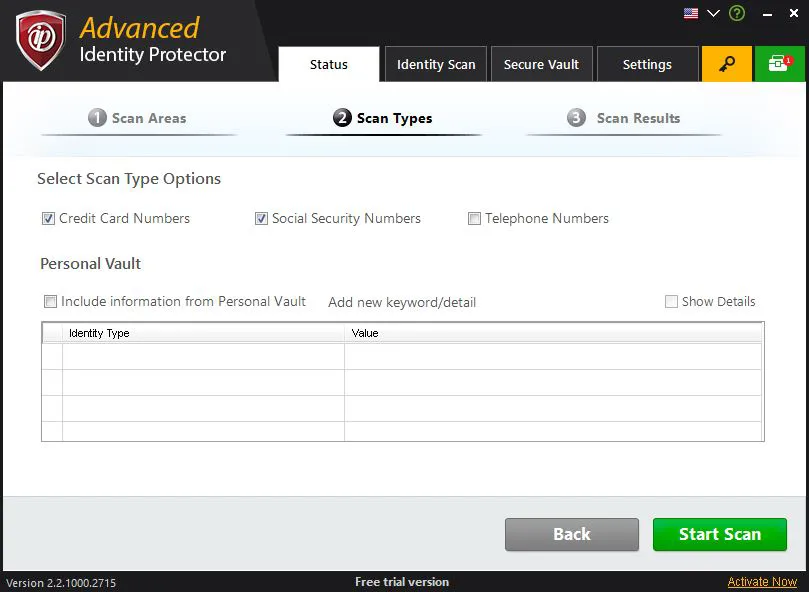Screen dimensions: 809x592
Task: Select step 2 Scan Types
Action: (x=383, y=118)
